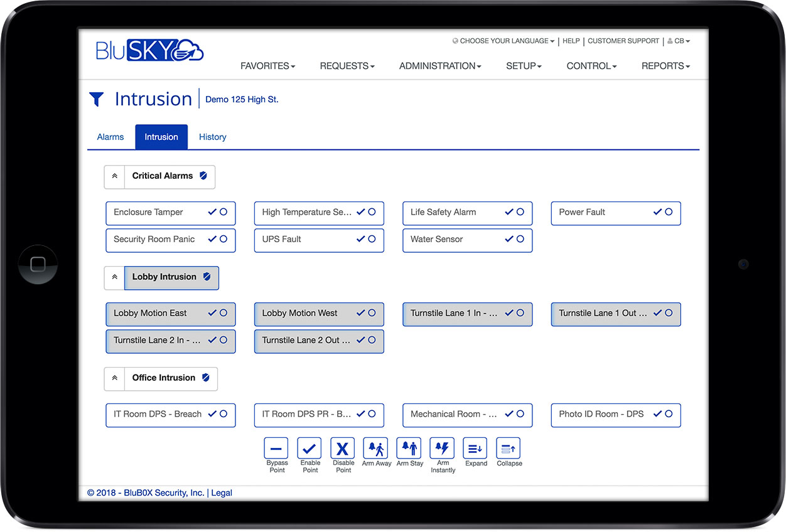The height and width of the screenshot is (532, 786).
Task: Toggle the circle on Power Fault point
Action: (669, 212)
